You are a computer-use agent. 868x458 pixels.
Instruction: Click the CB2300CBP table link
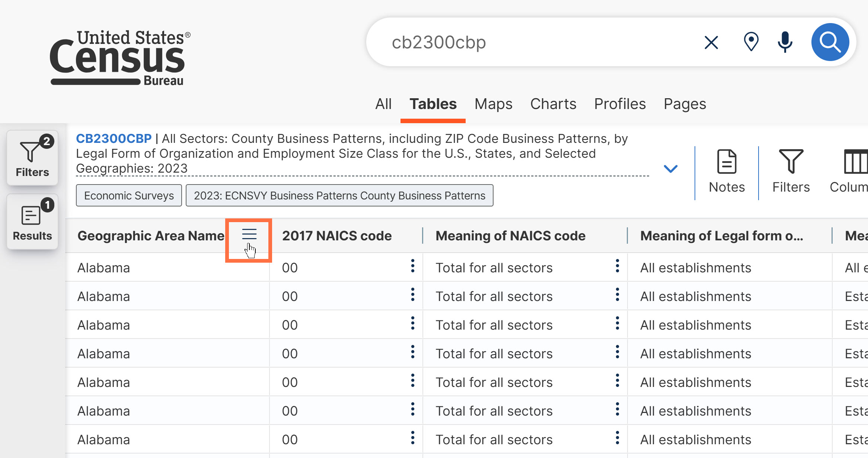point(114,138)
